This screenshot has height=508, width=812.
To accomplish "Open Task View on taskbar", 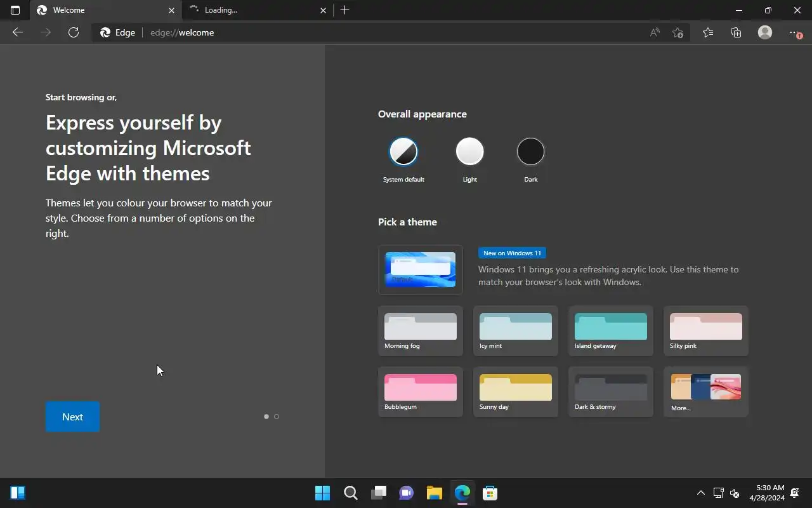I will click(x=379, y=493).
